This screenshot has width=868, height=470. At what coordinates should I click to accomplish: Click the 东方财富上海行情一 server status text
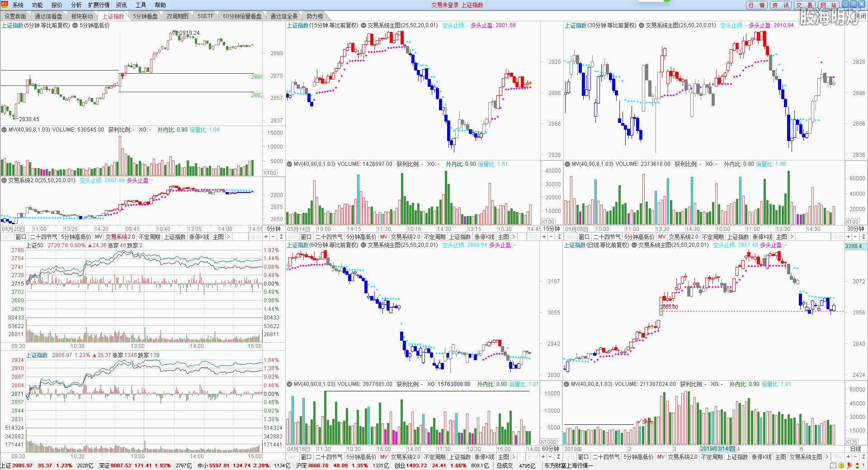tap(568, 465)
